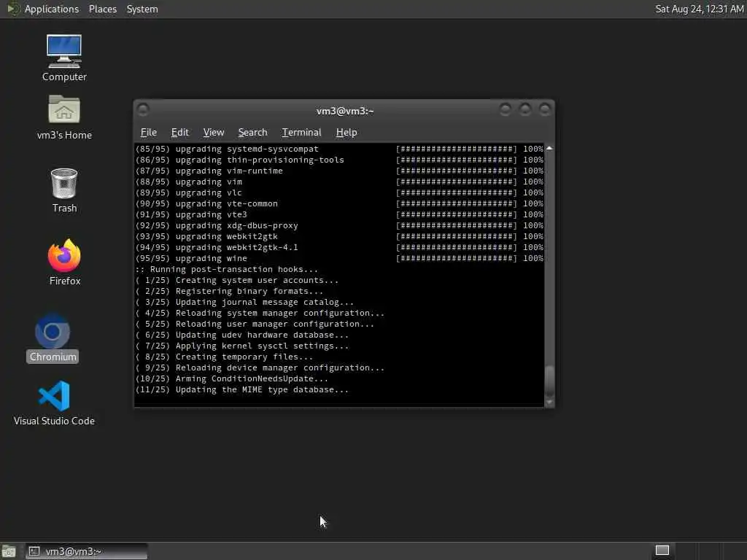Open vm3's Home folder icon
The width and height of the screenshot is (747, 560).
tap(64, 117)
